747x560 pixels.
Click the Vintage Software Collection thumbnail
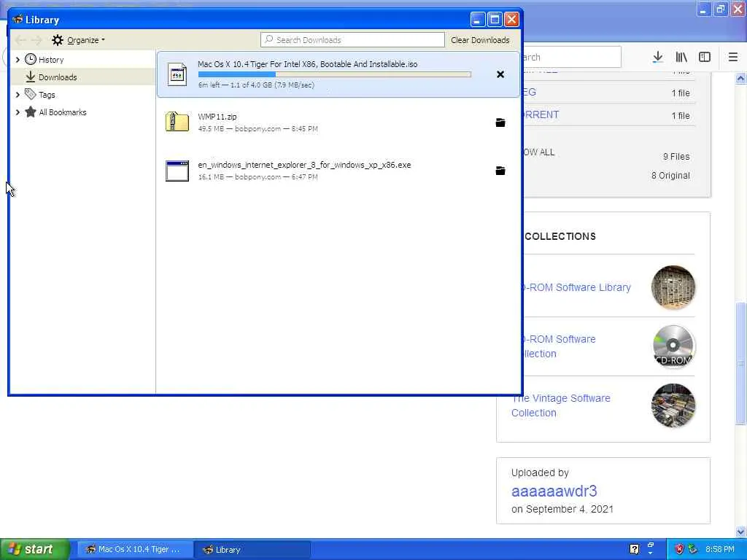click(x=673, y=405)
